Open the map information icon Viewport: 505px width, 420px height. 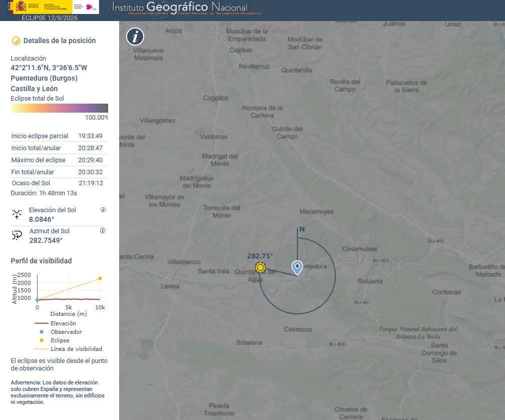(x=135, y=37)
